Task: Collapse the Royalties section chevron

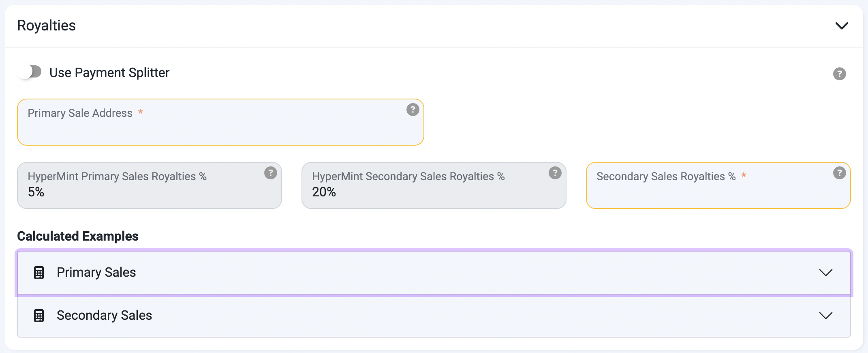Action: point(842,26)
